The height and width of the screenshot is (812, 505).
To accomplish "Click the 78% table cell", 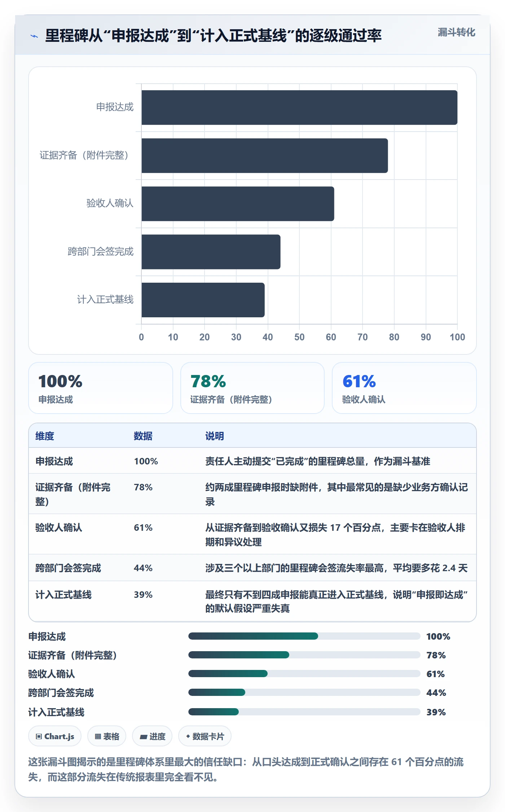I will 143,487.
